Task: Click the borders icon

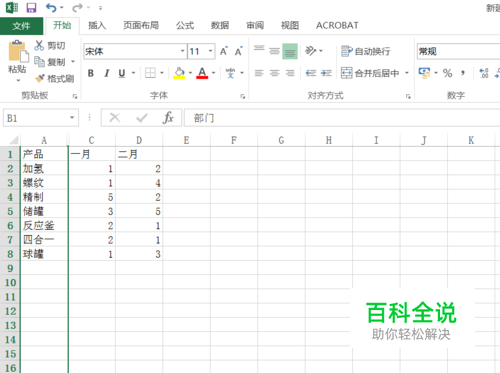Action: pyautogui.click(x=150, y=73)
